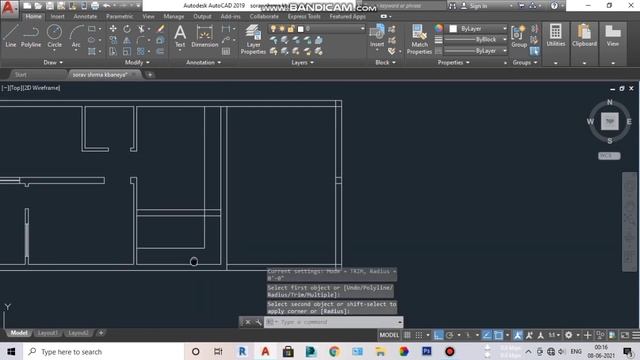Switch to the Start drawing tab
Image resolution: width=640 pixels, height=360 pixels.
pyautogui.click(x=20, y=75)
